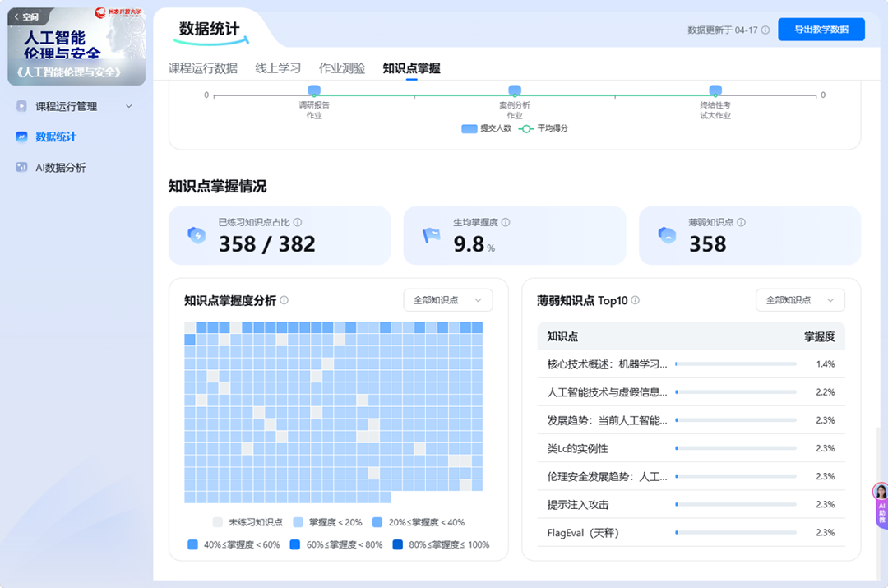
Task: Click first cell of the mastery heatmap's second row
Action: 190,340
